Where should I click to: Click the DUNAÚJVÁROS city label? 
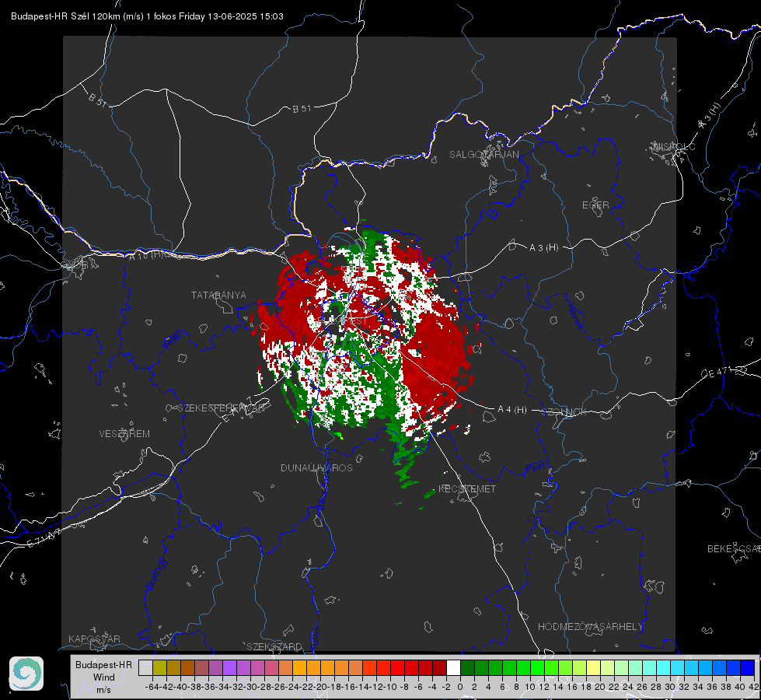coord(316,467)
